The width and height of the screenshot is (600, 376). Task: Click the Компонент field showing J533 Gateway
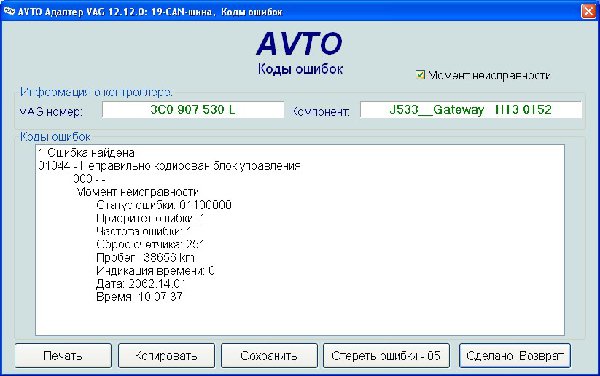(x=471, y=110)
